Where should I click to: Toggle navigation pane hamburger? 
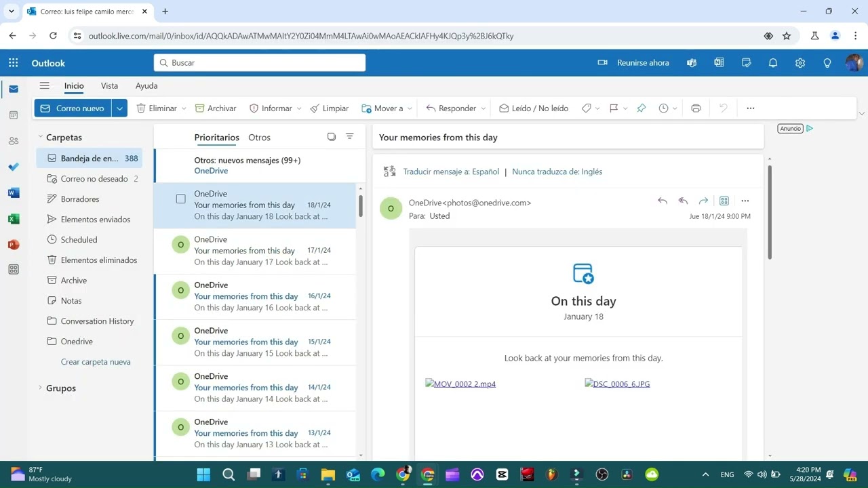(44, 86)
